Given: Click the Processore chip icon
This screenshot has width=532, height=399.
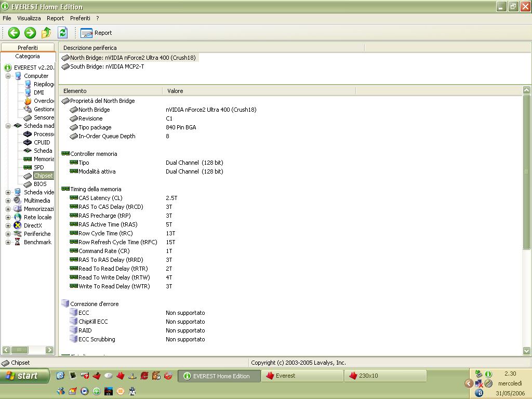Looking at the screenshot, I should [x=28, y=134].
